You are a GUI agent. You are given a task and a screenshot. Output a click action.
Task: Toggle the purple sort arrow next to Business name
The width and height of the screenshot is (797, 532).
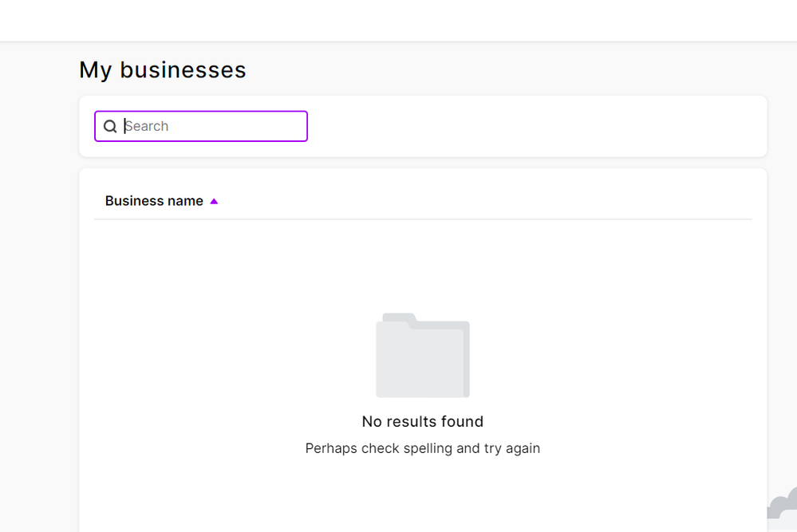tap(214, 202)
